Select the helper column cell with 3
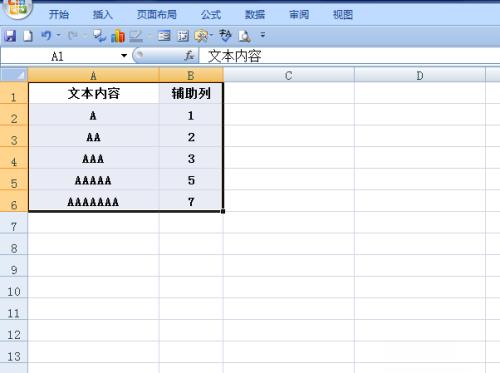Screen dimensions: 500x373 (191, 158)
